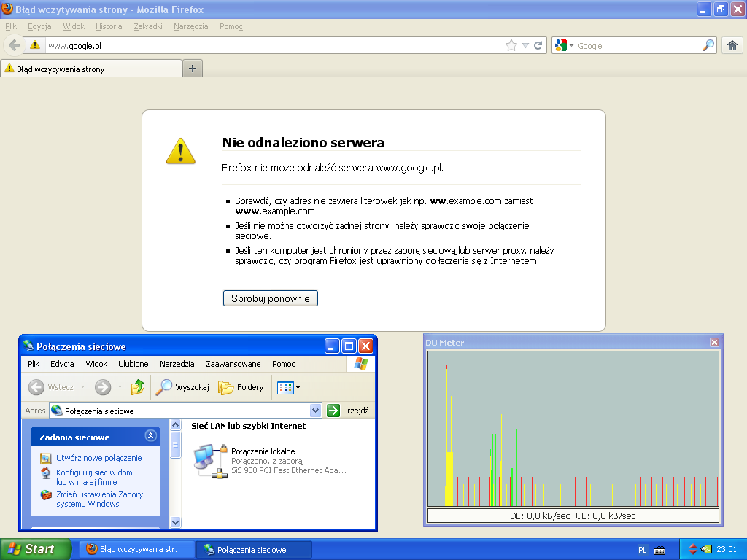This screenshot has width=747, height=560.
Task: Click the new connection wizard icon
Action: (46, 459)
